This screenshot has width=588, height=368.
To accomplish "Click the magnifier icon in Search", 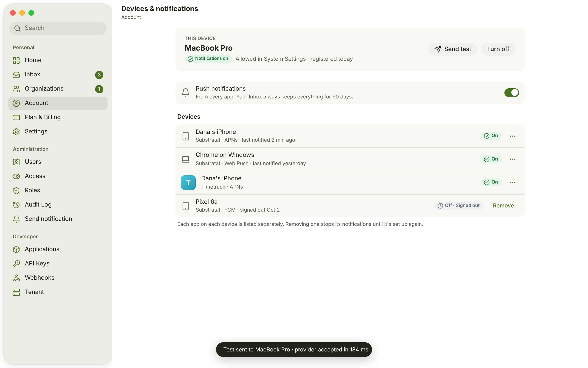I will tap(17, 29).
